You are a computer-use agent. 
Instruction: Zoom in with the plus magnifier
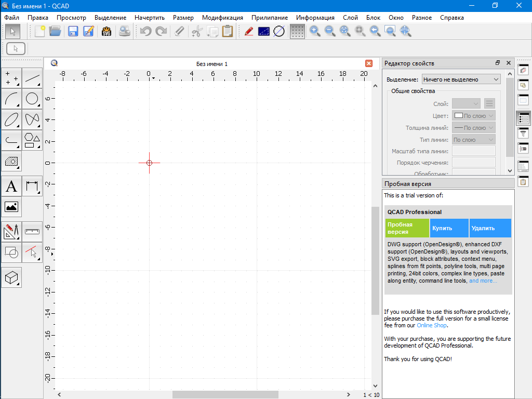click(315, 31)
